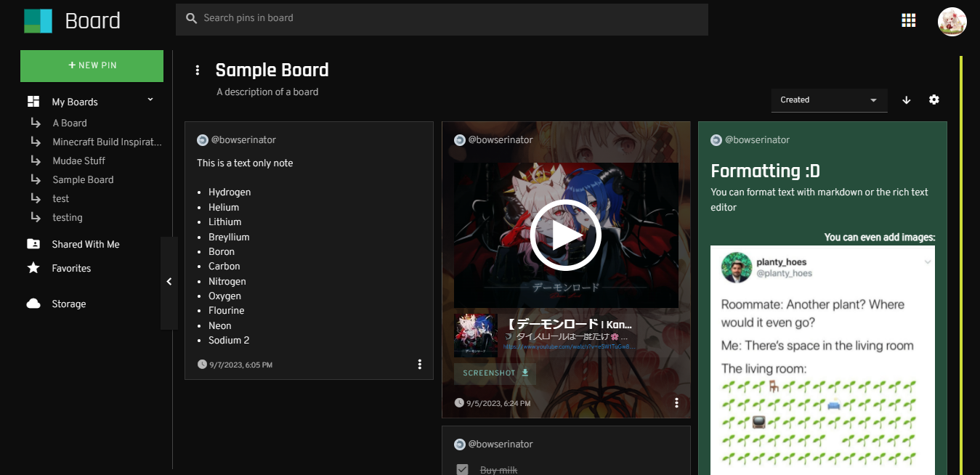This screenshot has height=475, width=980.
Task: Click the Oxygen list item
Action: pyautogui.click(x=226, y=296)
